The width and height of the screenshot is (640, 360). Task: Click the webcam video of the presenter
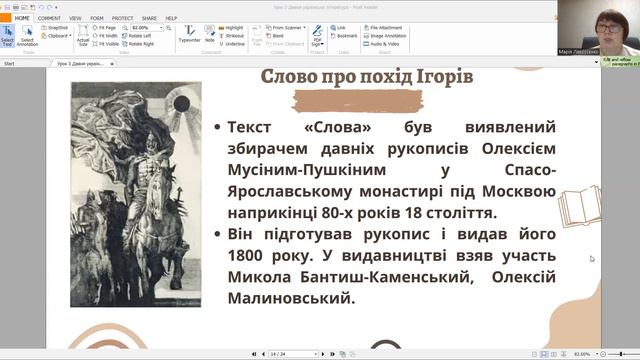pyautogui.click(x=598, y=27)
